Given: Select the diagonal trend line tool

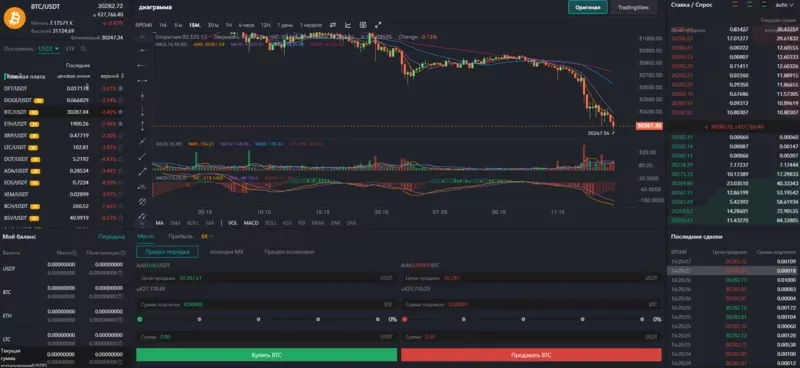Looking at the screenshot, I should (x=142, y=141).
